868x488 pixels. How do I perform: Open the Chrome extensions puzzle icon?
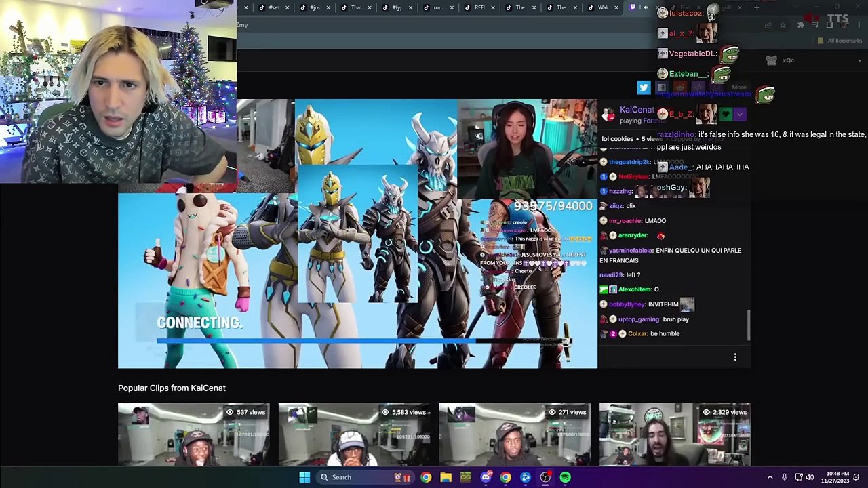coord(800,25)
